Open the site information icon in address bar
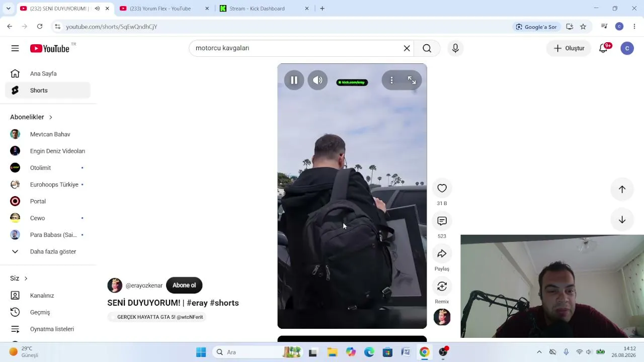This screenshot has height=362, width=644. 58,27
